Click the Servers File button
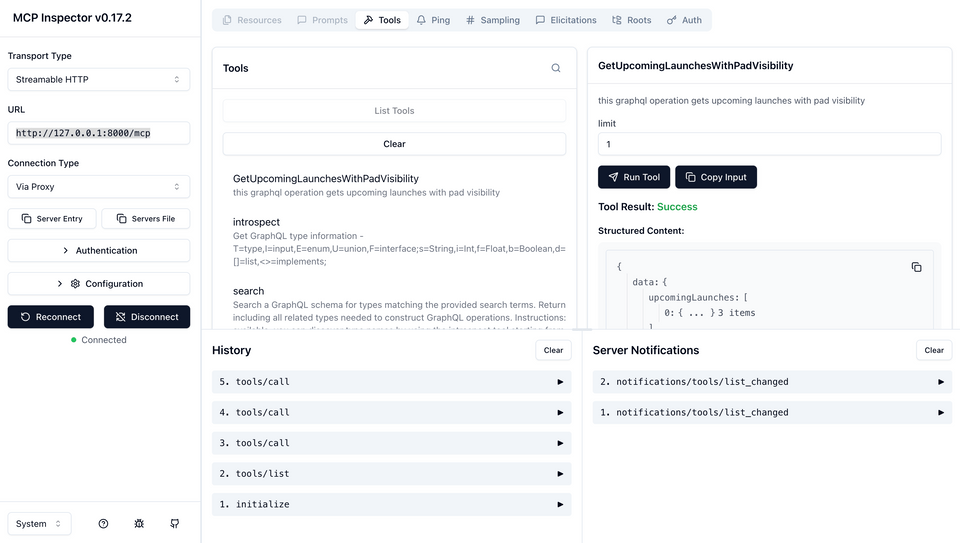960x543 pixels. coord(145,218)
